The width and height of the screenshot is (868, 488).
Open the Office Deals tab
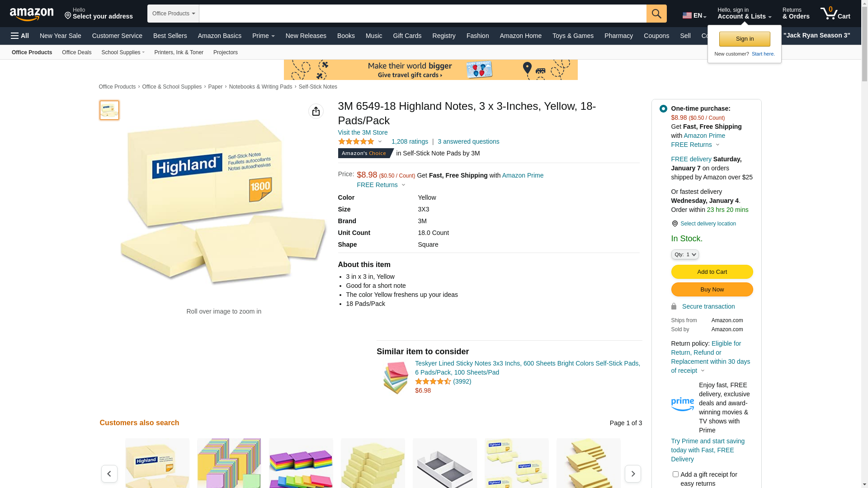(x=76, y=52)
